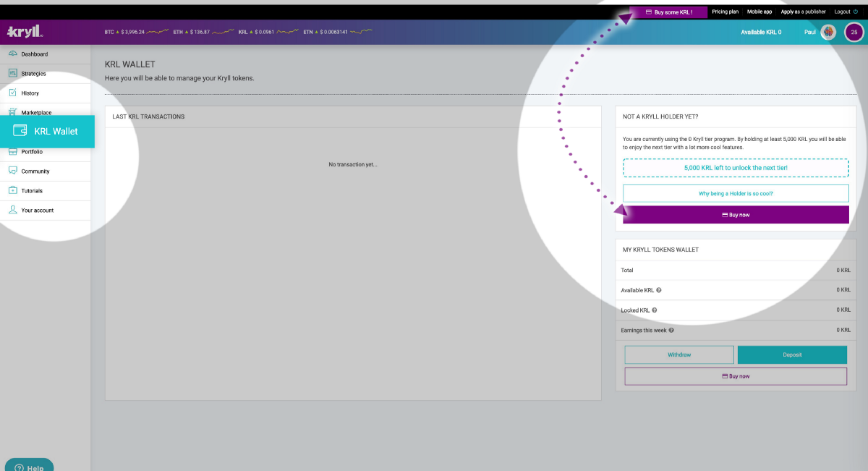Click the MY KRYLL TOKENS WALLET heading
This screenshot has width=868, height=471.
[x=661, y=250]
